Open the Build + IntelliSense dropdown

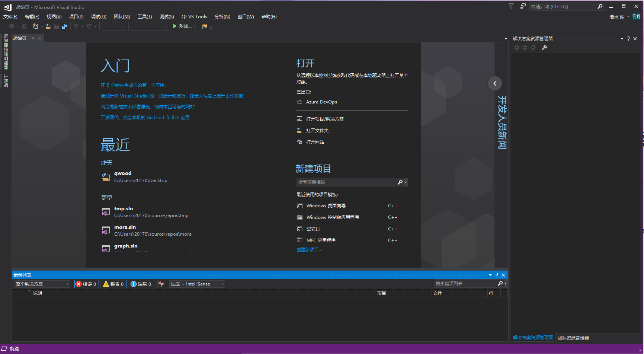pos(197,284)
